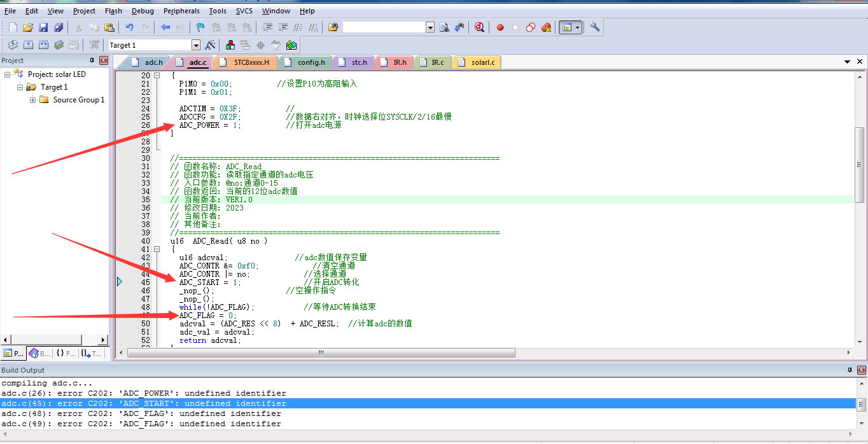
Task: Click the New file icon
Action: click(13, 27)
